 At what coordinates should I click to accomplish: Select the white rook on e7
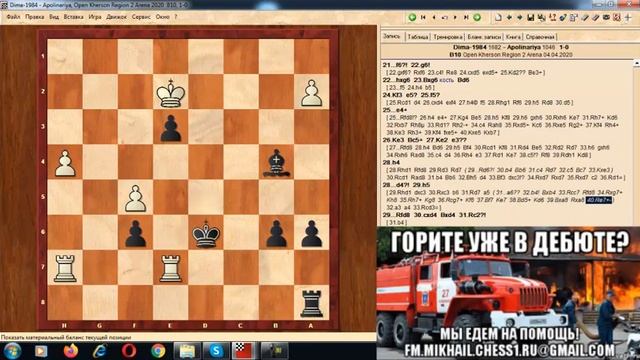point(171,268)
